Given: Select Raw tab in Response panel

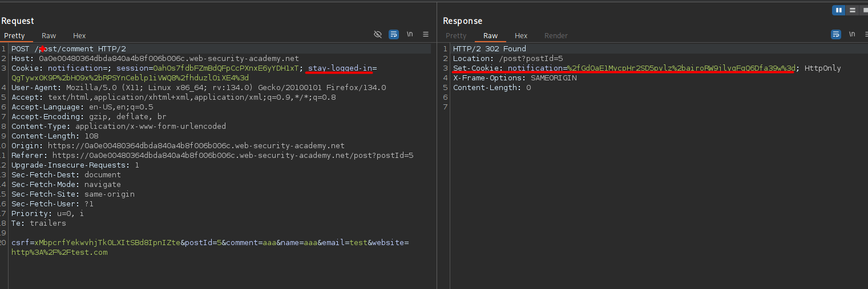Looking at the screenshot, I should (x=490, y=36).
